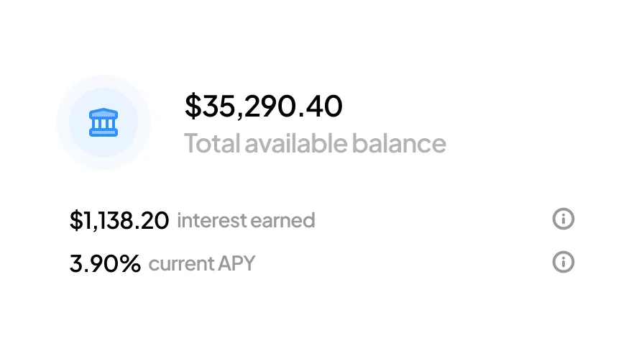The width and height of the screenshot is (644, 354).
Task: Show info about current APY
Action: [x=563, y=263]
